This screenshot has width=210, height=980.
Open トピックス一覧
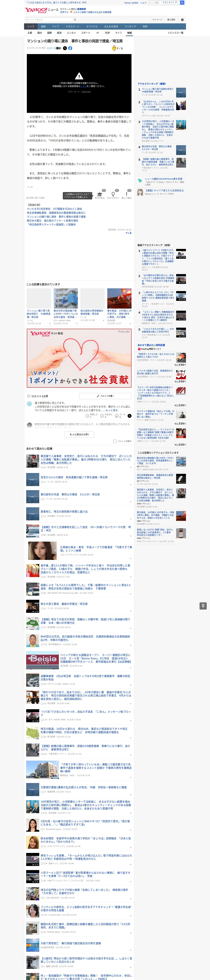pos(175,33)
